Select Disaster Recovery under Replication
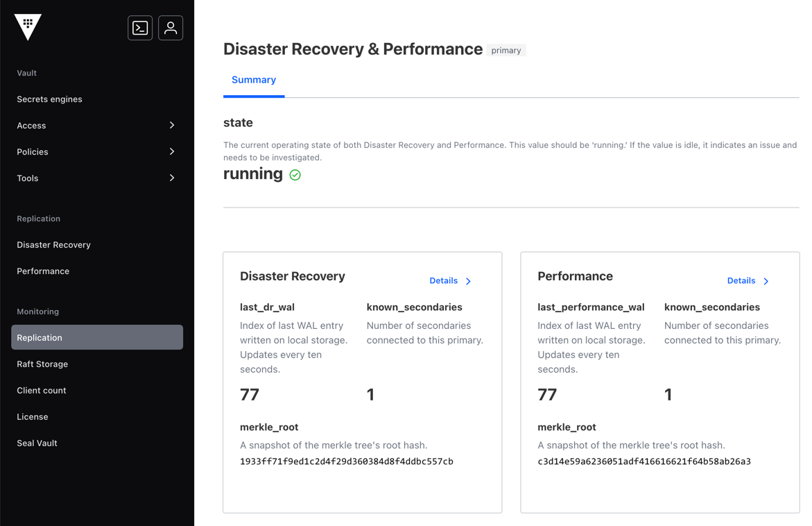Image resolution: width=812 pixels, height=526 pixels. [53, 244]
